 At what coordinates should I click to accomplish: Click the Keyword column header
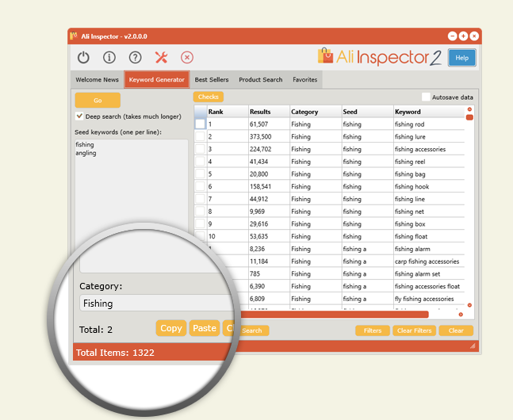[x=429, y=112]
